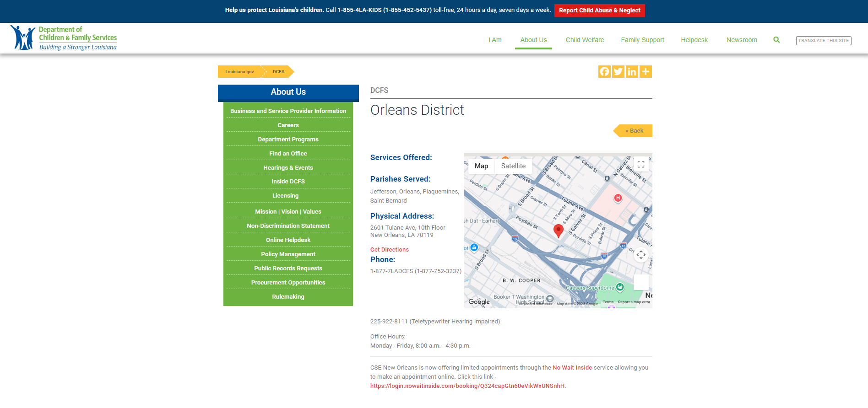Open the I Am menu
This screenshot has height=408, width=868.
tap(495, 40)
